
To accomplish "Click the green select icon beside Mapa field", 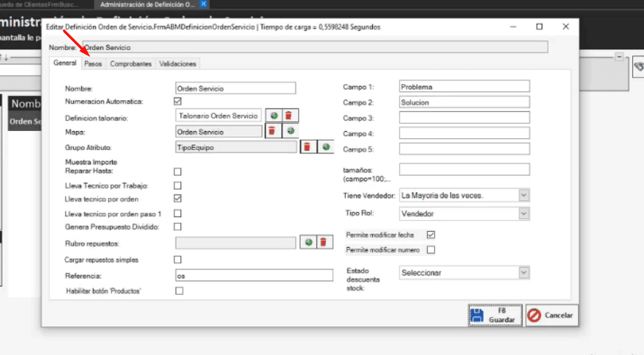I will 290,131.
